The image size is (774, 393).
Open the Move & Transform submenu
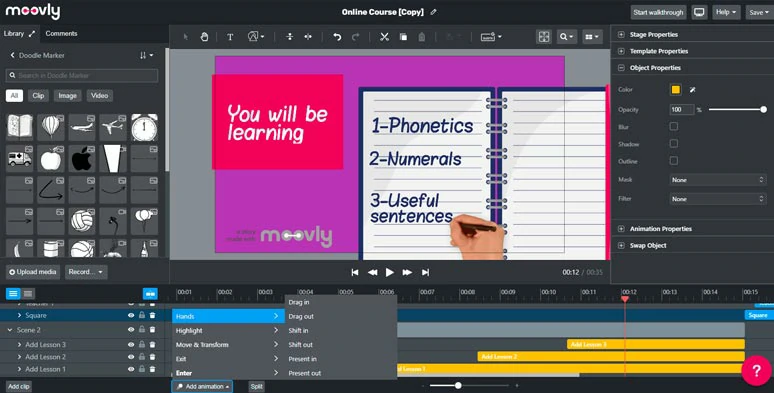click(x=228, y=345)
